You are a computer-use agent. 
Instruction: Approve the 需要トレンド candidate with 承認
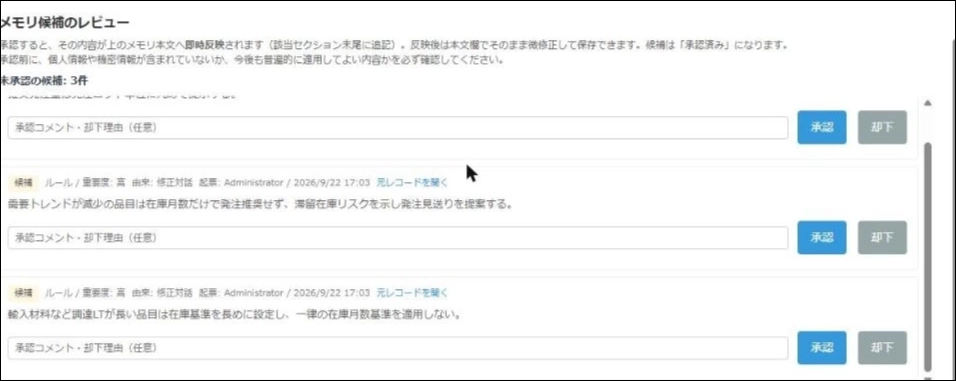(821, 238)
